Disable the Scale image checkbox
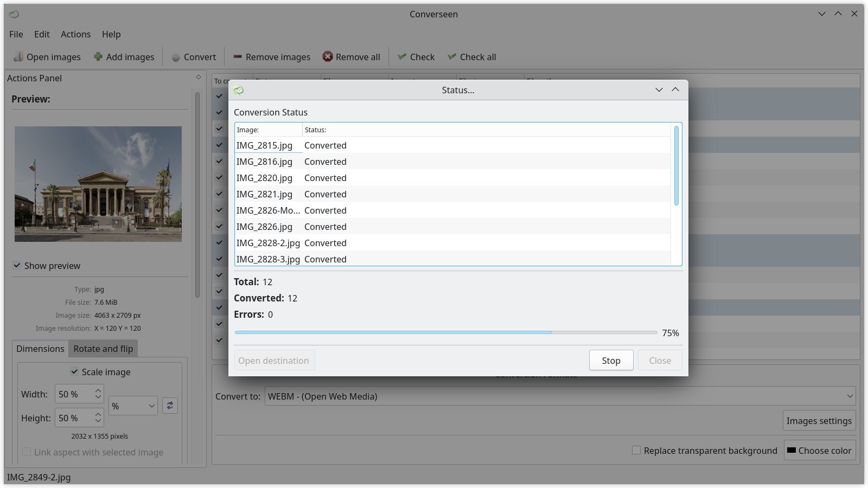 point(74,372)
